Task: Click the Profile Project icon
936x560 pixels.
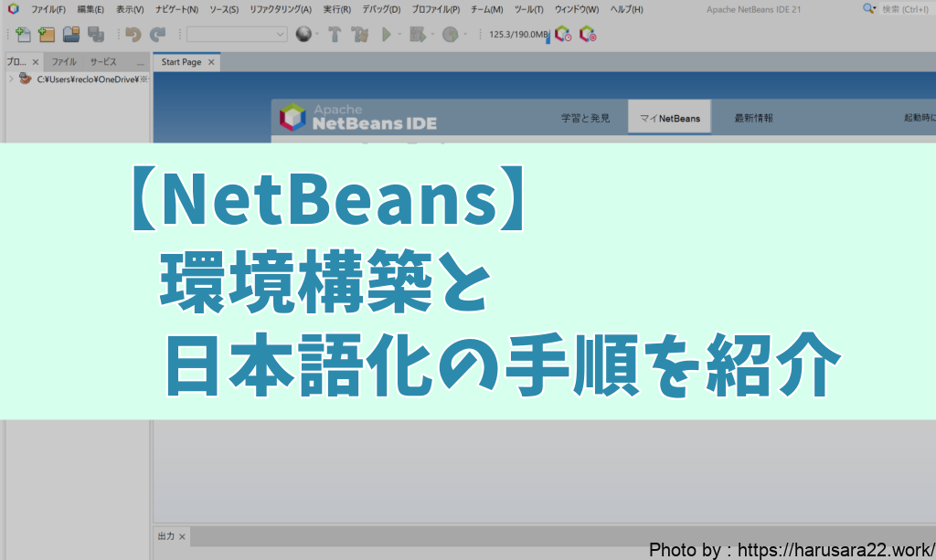Action: point(450,35)
